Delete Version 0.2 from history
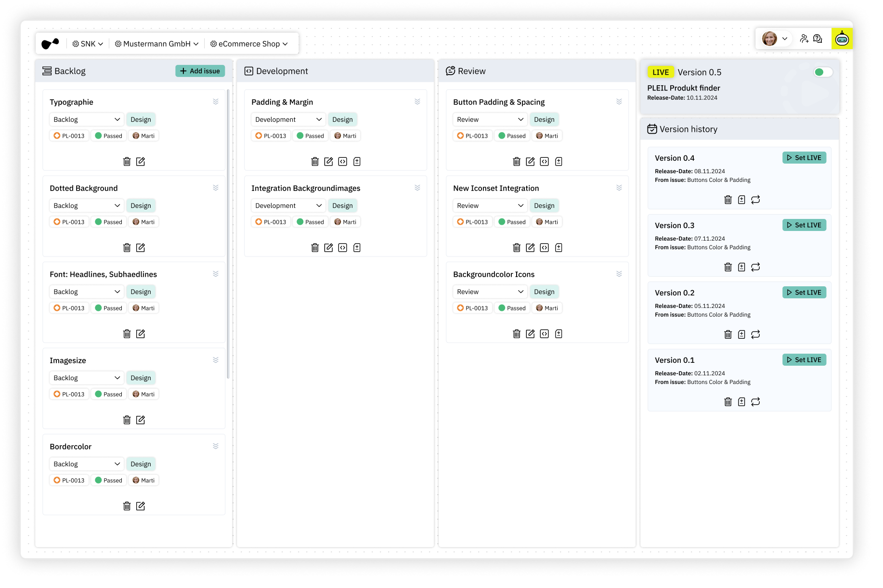Screen dimensions: 883x588 click(728, 334)
